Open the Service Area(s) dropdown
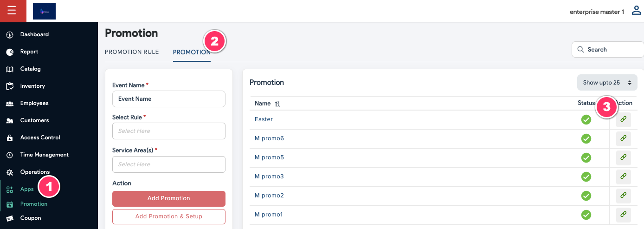This screenshot has height=229, width=644. tap(168, 164)
